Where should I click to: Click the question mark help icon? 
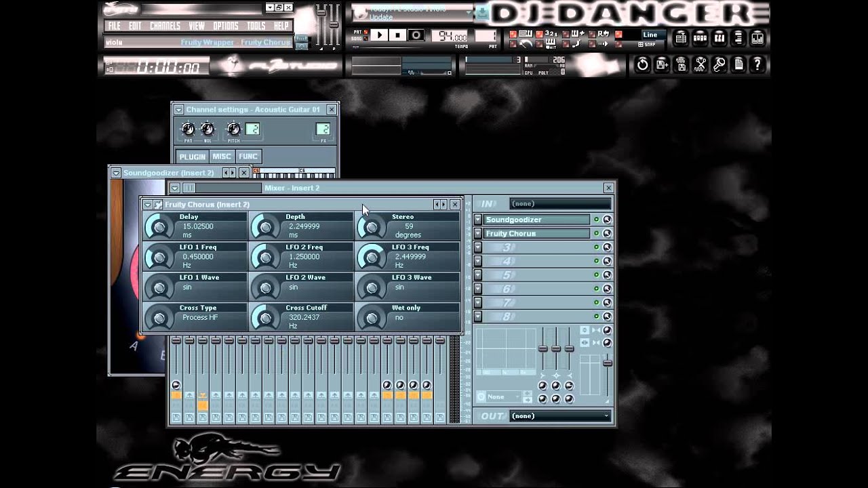coord(757,64)
